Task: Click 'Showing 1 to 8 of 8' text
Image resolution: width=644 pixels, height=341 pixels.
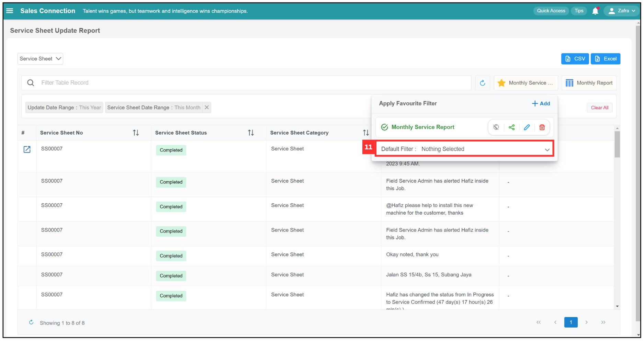Action: [x=62, y=323]
